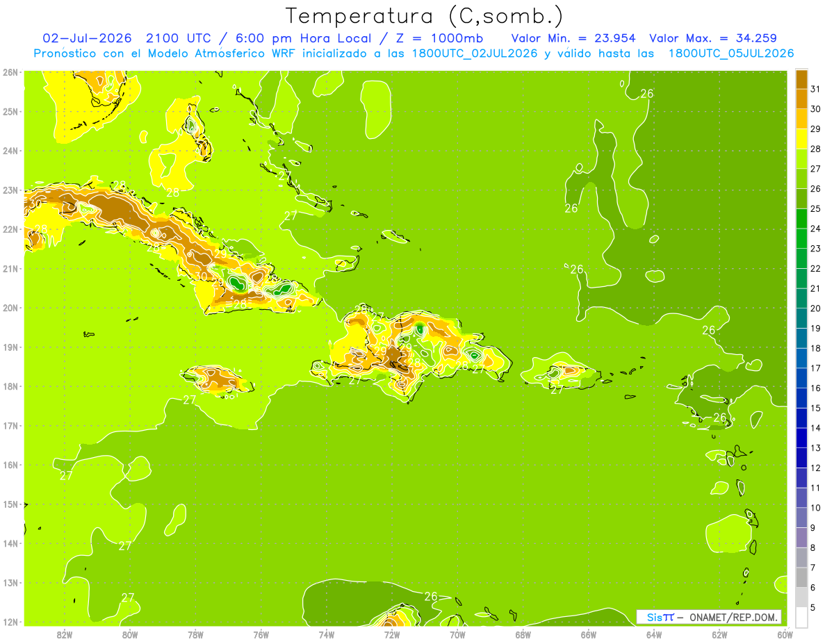Click the 18N latitude axis label
This screenshot has height=644, width=834.
pos(10,386)
